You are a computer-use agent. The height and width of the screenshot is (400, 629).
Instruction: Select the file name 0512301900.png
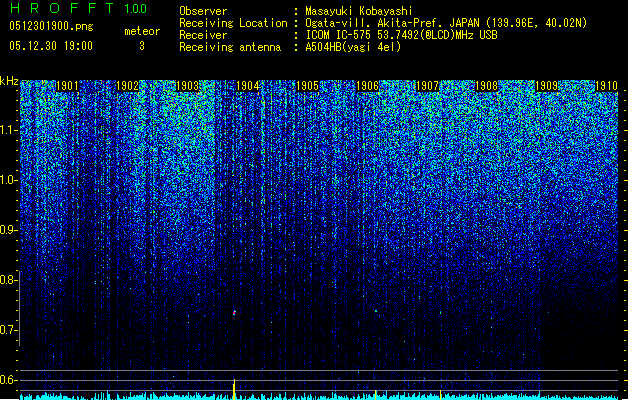(x=51, y=26)
